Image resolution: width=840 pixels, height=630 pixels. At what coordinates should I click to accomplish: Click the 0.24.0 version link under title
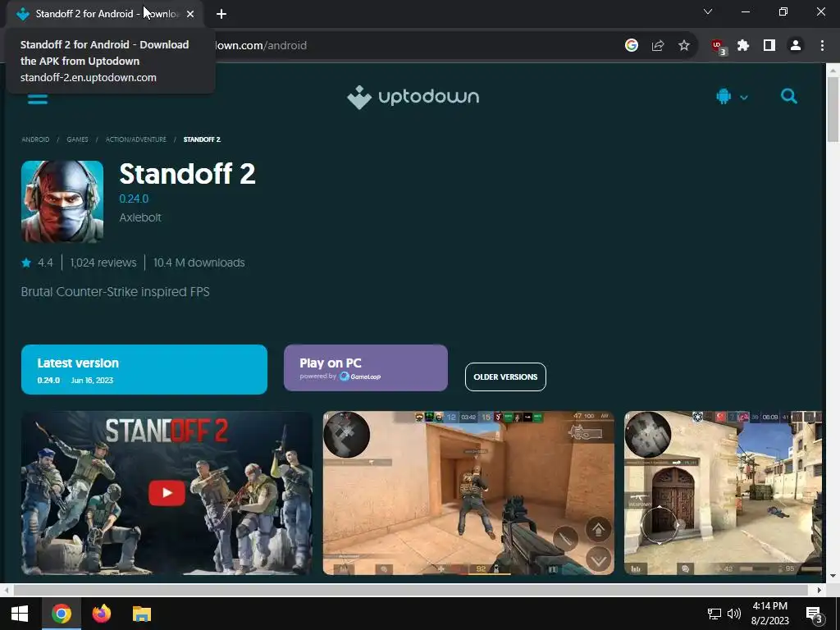(134, 199)
